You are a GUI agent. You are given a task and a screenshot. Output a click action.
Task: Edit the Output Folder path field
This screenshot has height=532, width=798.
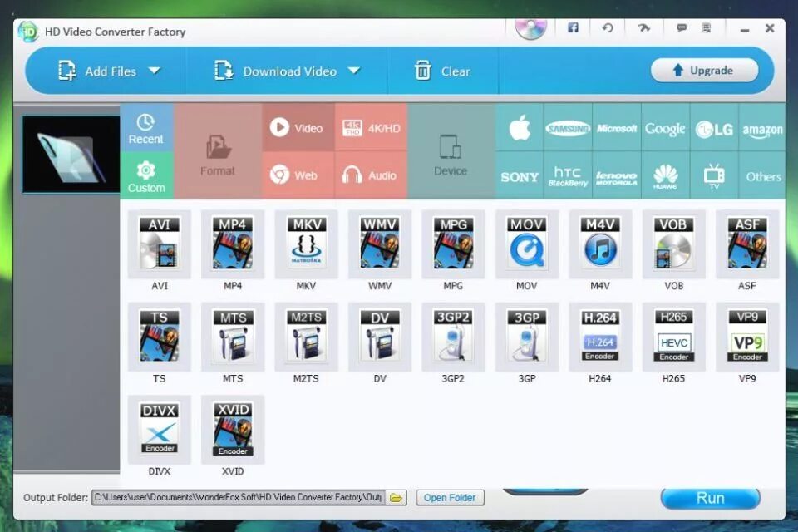click(x=239, y=497)
